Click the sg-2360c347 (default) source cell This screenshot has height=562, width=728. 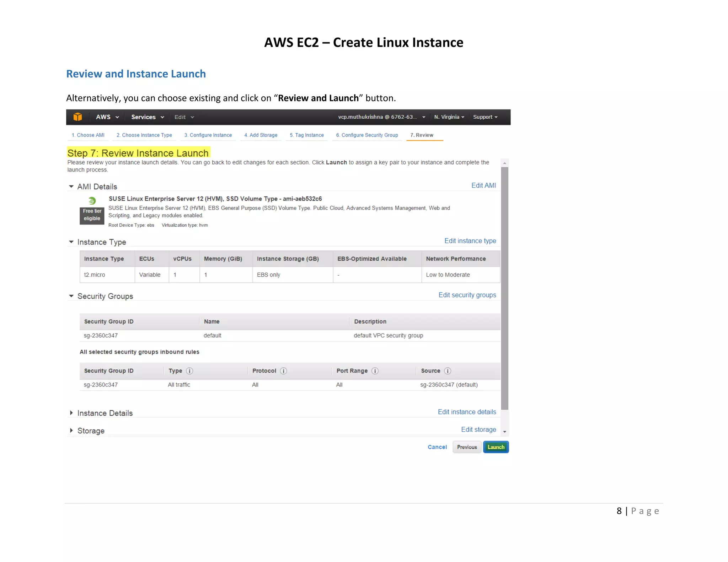[x=449, y=385]
